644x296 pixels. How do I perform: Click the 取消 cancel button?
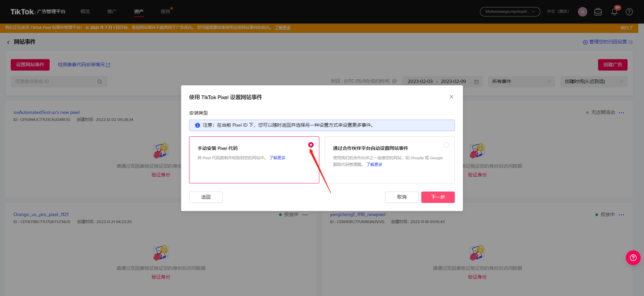tap(402, 197)
